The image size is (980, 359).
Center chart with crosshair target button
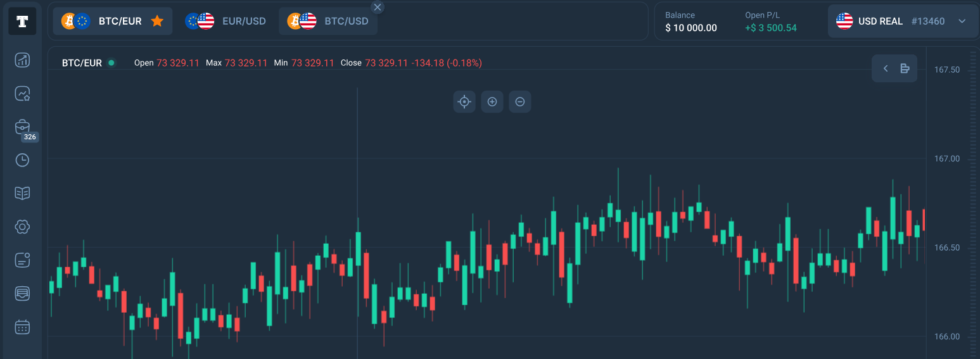464,101
